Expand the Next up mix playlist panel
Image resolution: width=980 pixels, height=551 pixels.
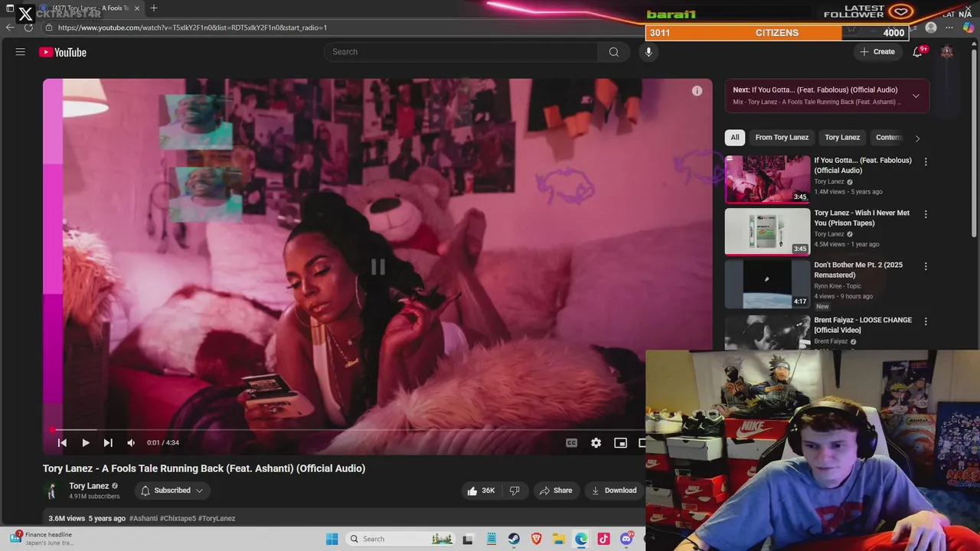pos(916,96)
